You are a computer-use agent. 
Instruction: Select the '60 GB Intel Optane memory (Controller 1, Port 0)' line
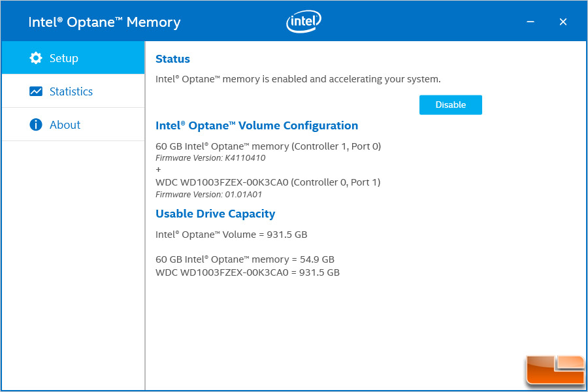[268, 146]
